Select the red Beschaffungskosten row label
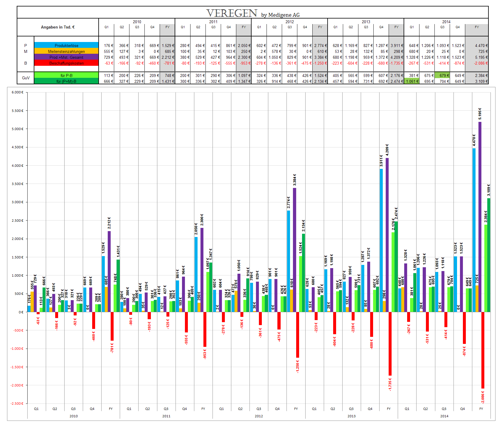Screen dimensions: 504x422 click(x=66, y=63)
